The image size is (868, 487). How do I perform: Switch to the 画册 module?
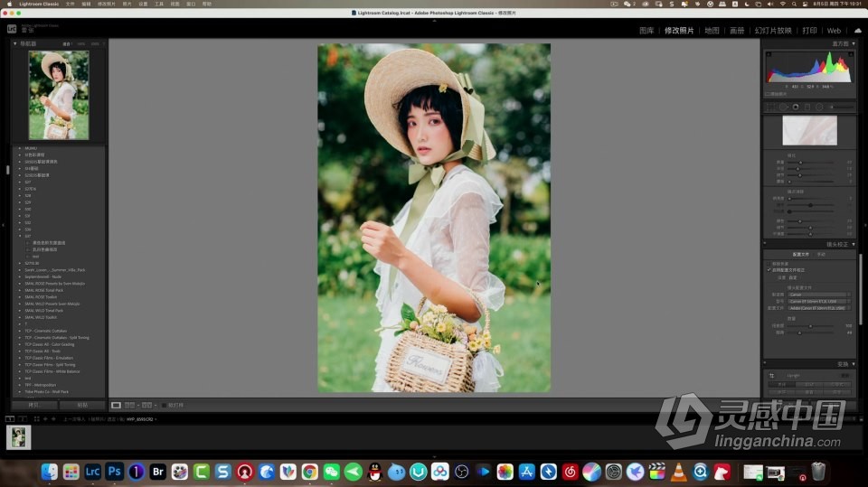point(737,31)
